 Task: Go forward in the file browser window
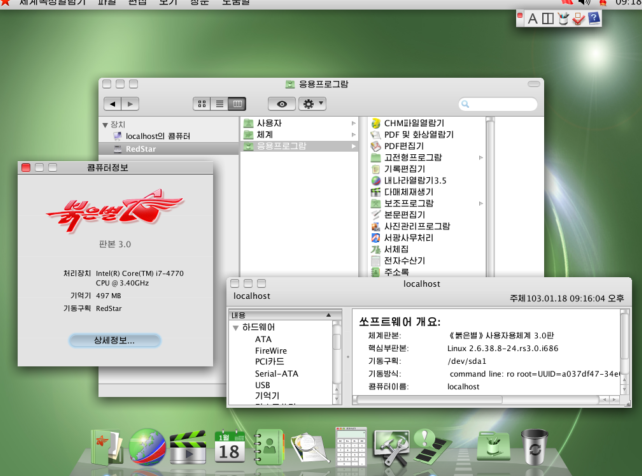click(x=130, y=104)
